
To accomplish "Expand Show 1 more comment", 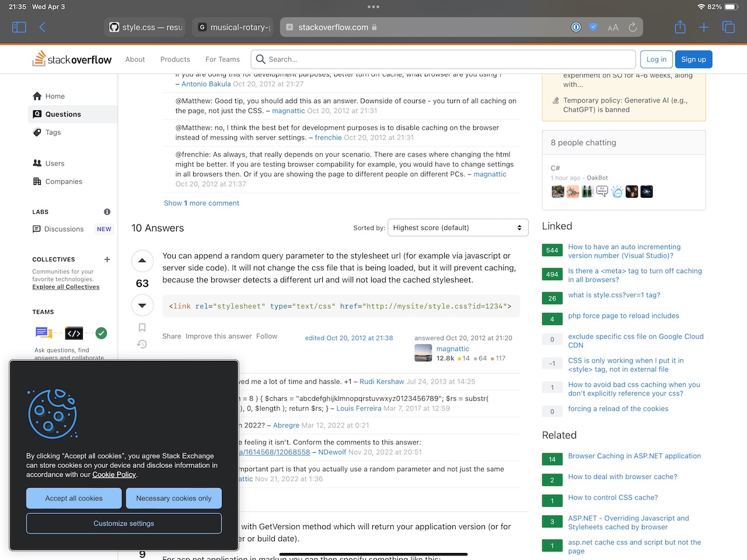I will [201, 203].
